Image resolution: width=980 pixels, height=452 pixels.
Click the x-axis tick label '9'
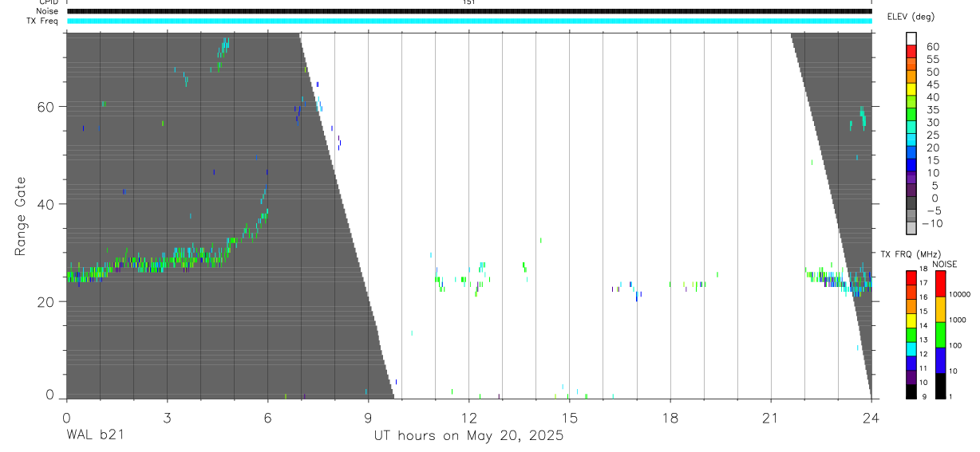[x=368, y=418]
